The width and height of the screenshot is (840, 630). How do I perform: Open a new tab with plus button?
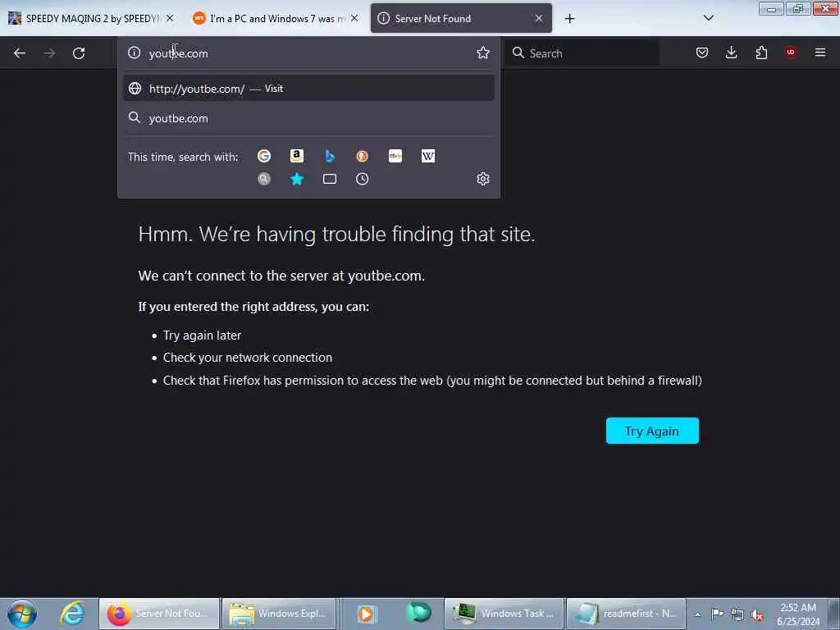[569, 19]
